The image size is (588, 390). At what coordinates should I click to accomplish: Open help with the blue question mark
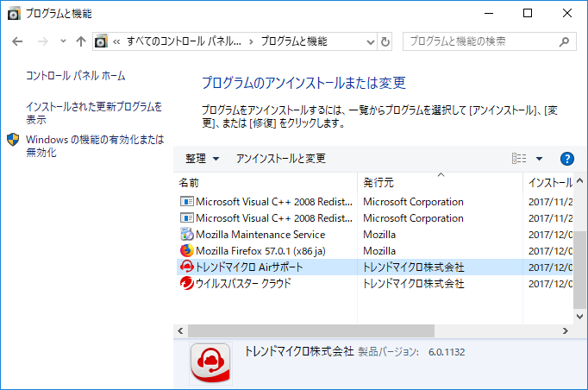pyautogui.click(x=566, y=159)
